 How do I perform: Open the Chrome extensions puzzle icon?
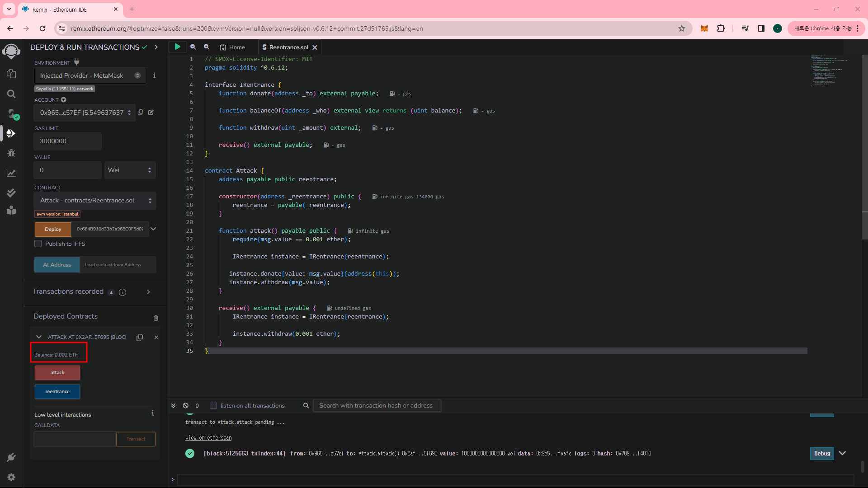click(721, 28)
